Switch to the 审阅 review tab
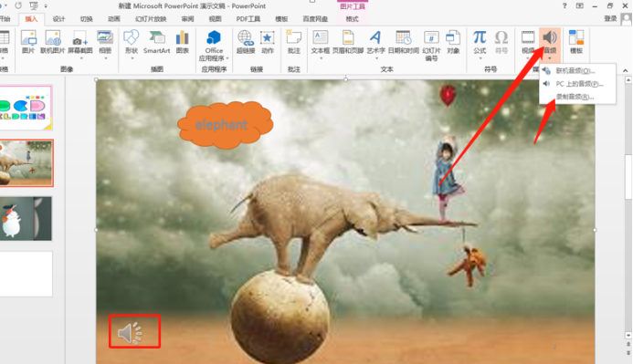The height and width of the screenshot is (364, 633). (x=188, y=19)
